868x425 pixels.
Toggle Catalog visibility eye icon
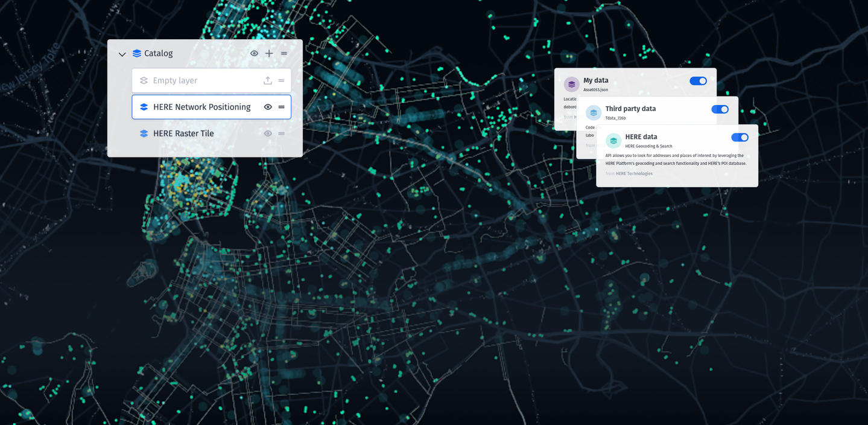254,54
